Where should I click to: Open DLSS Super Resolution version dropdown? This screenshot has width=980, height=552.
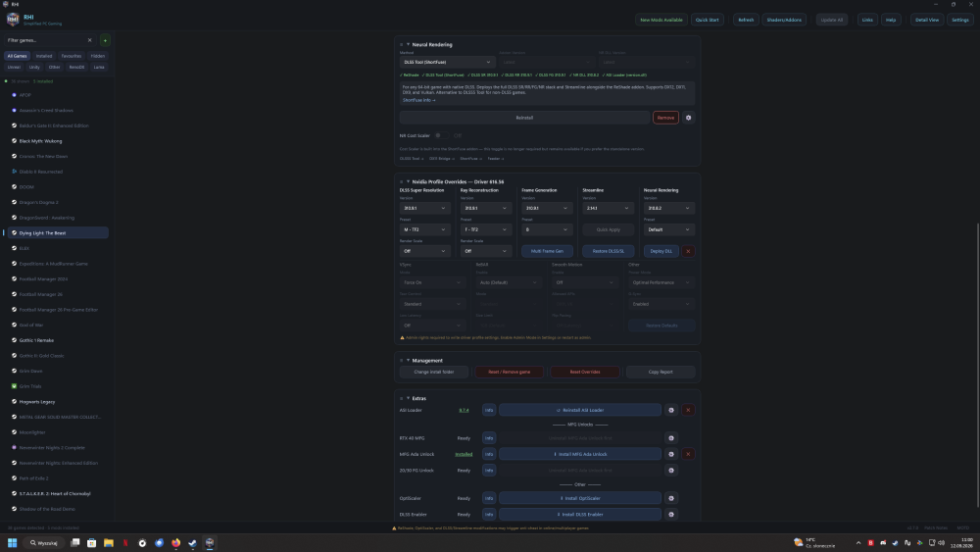point(424,208)
